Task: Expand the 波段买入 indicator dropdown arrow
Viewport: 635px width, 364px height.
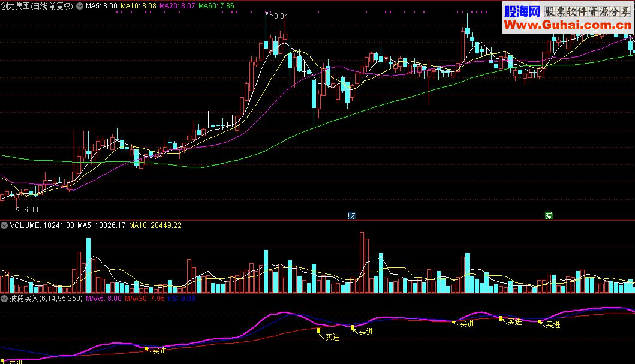Action: pyautogui.click(x=4, y=299)
